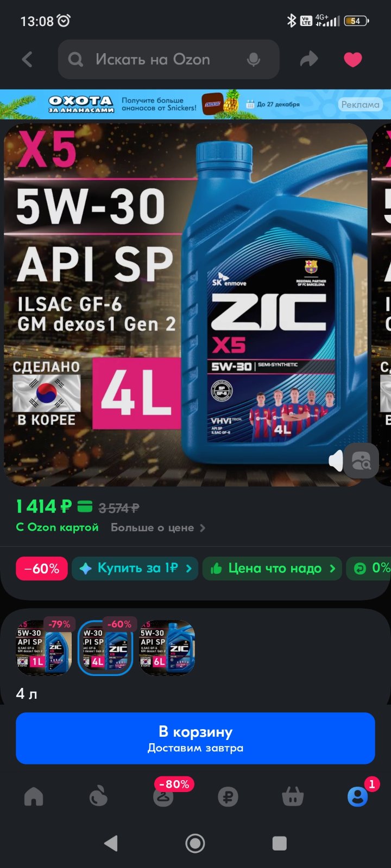Tap the back arrow icon
391x868 pixels.
27,59
